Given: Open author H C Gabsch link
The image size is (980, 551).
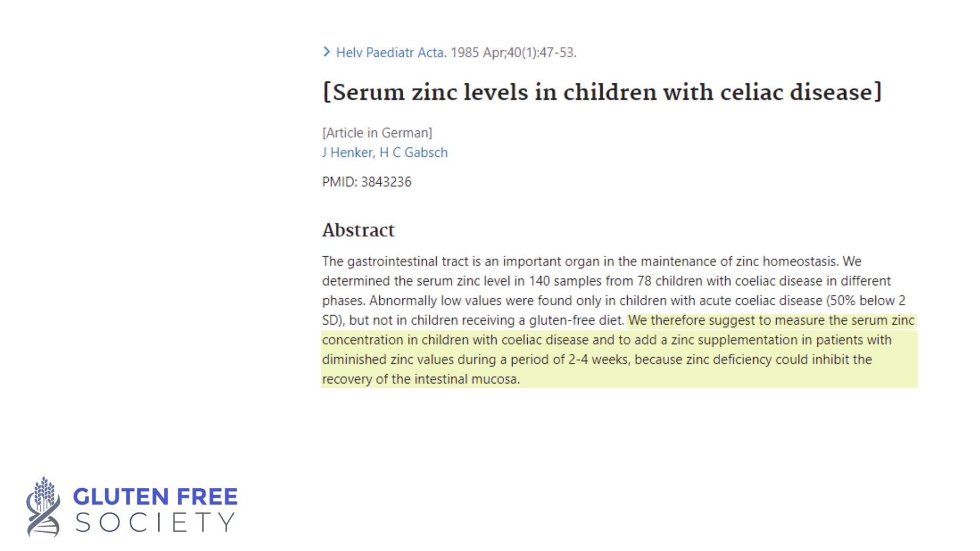Looking at the screenshot, I should (x=414, y=152).
